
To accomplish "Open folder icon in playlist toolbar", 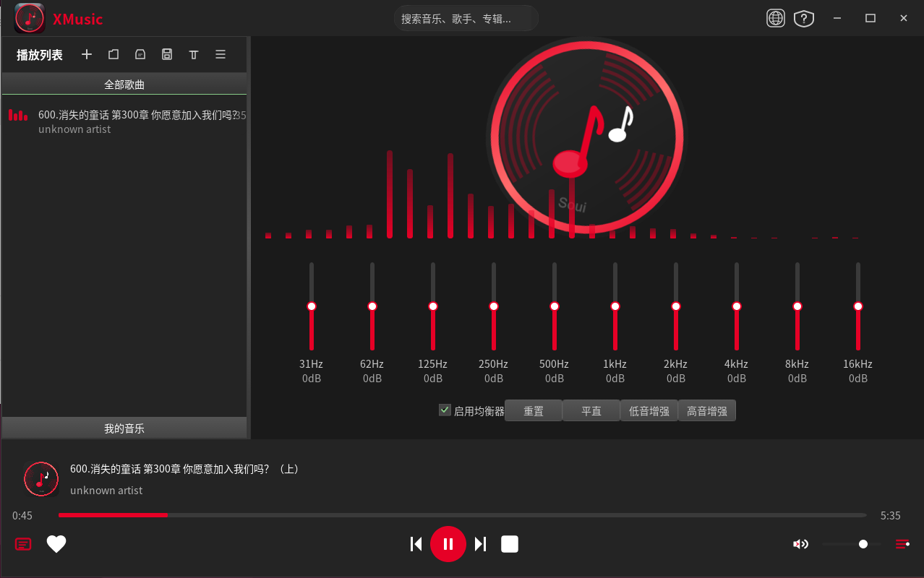I will (x=114, y=54).
